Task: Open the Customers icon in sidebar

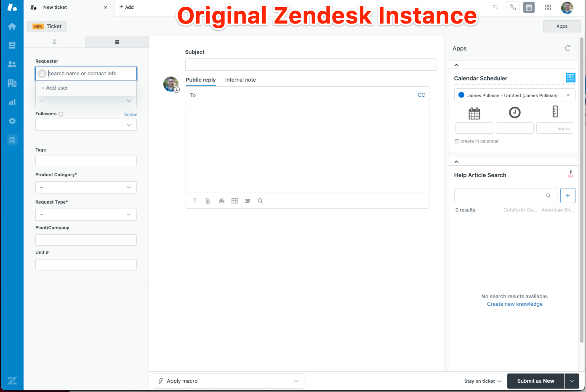Action: tap(12, 64)
